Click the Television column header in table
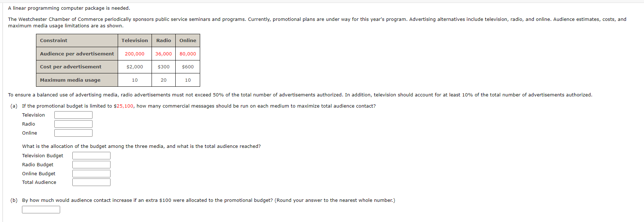 tap(135, 40)
